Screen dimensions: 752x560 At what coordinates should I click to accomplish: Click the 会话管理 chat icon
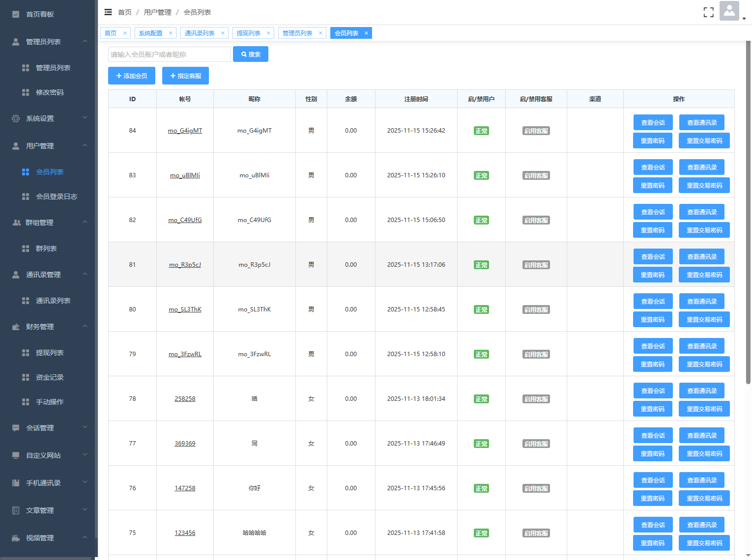point(16,428)
